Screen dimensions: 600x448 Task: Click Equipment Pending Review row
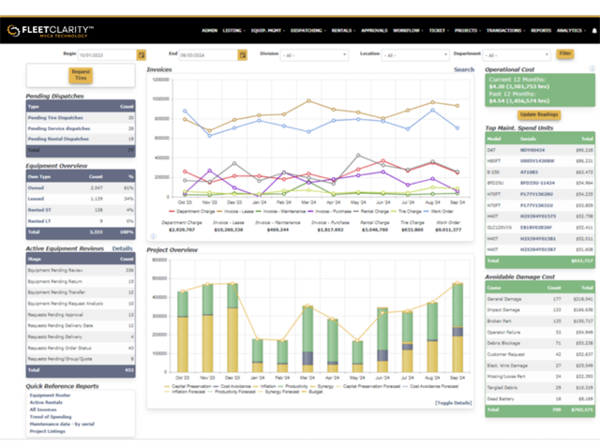coord(80,270)
